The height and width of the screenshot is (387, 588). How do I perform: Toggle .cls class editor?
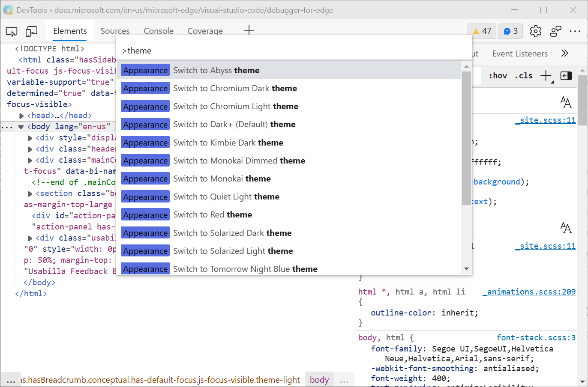click(524, 76)
